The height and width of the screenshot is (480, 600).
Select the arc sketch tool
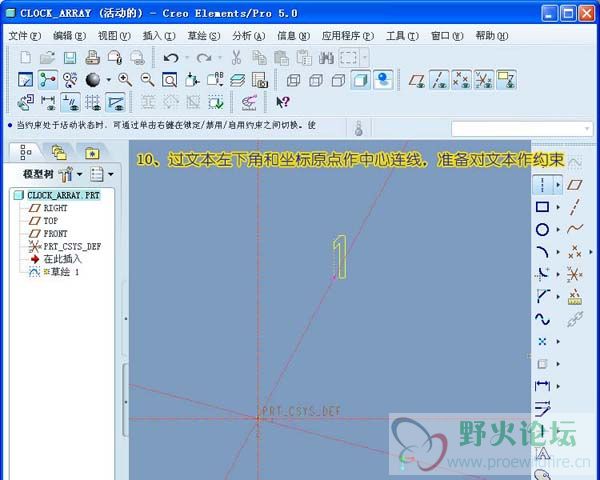click(542, 252)
